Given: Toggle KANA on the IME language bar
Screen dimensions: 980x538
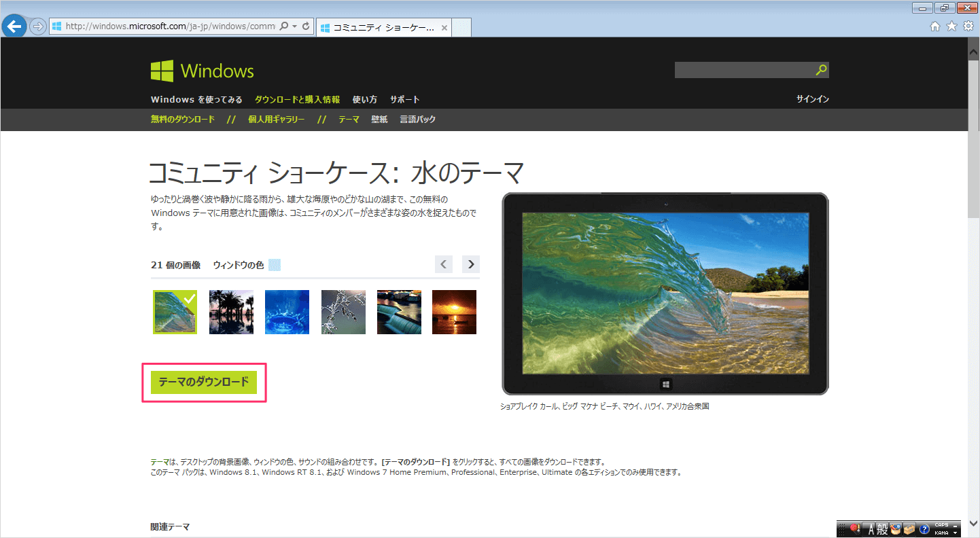Looking at the screenshot, I should pyautogui.click(x=941, y=533).
